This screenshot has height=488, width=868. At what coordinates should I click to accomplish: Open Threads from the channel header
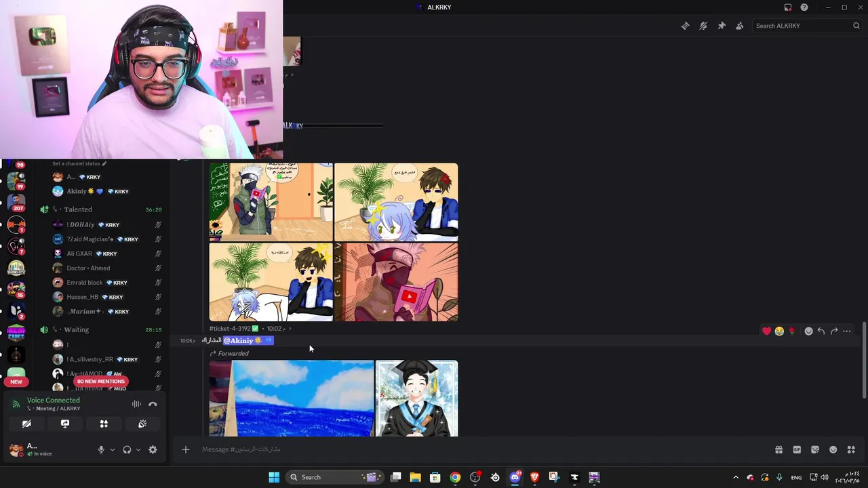click(x=685, y=26)
